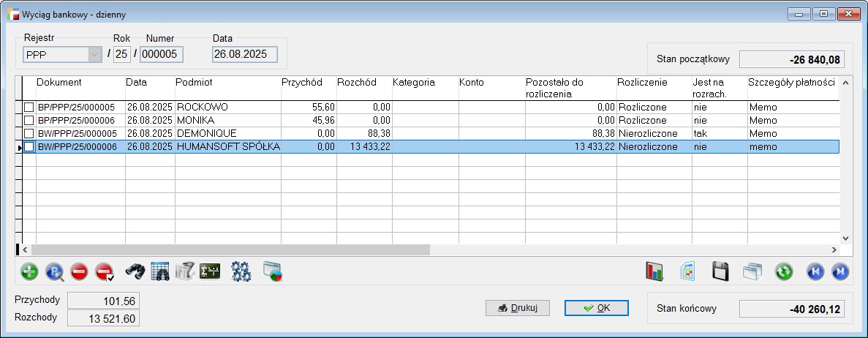Click the funnel filter icon
The height and width of the screenshot is (338, 868).
tap(185, 272)
